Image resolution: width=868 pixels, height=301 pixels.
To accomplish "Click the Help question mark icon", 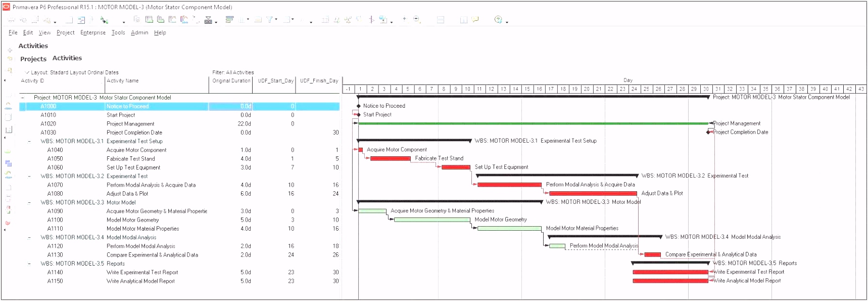I will [498, 19].
